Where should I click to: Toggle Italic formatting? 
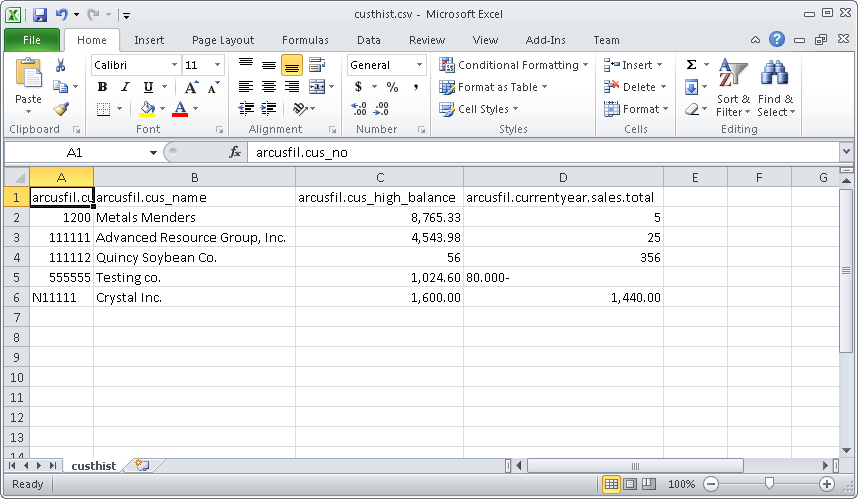[x=125, y=87]
